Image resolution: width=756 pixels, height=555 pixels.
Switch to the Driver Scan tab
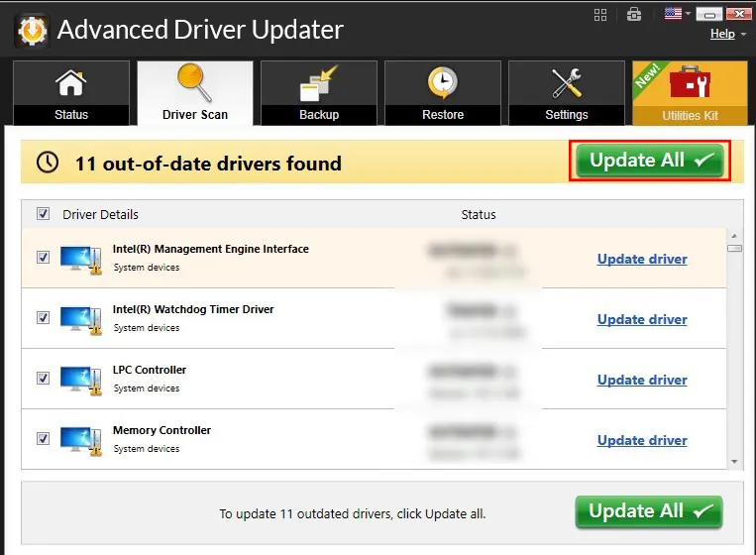195,93
